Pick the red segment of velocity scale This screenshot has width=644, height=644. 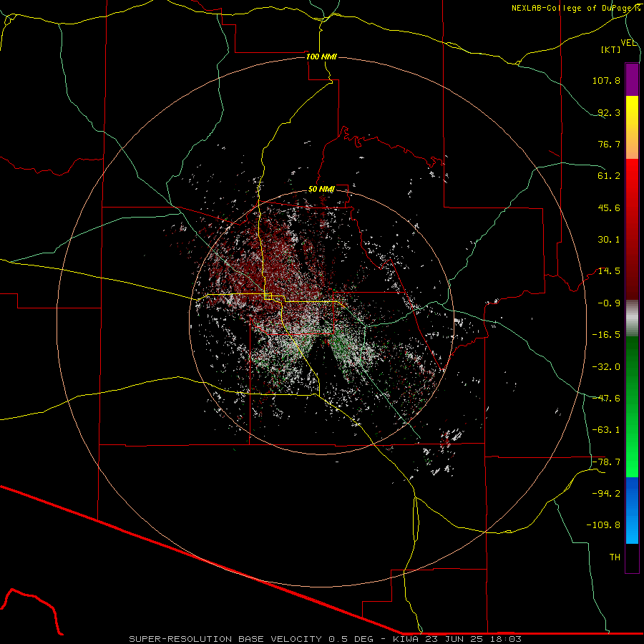tap(632, 229)
